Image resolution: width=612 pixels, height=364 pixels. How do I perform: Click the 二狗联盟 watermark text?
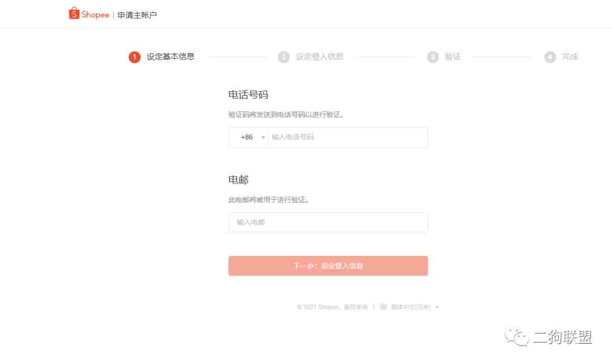[x=563, y=337]
